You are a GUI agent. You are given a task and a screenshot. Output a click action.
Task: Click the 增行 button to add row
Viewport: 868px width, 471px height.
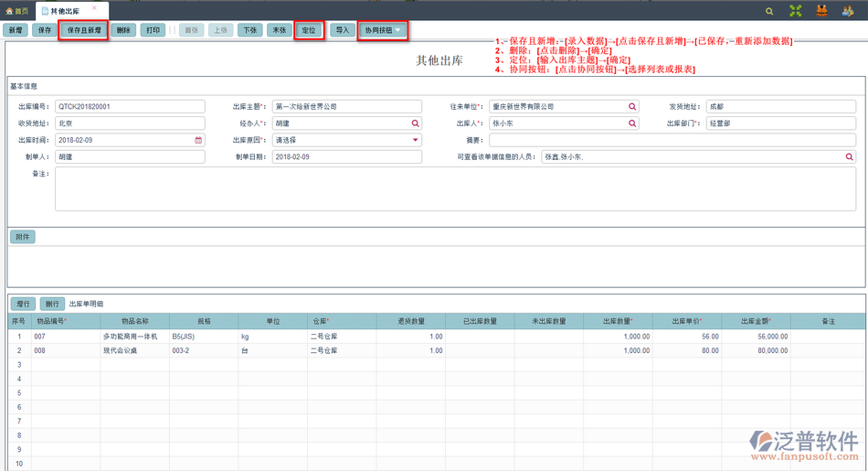click(23, 304)
